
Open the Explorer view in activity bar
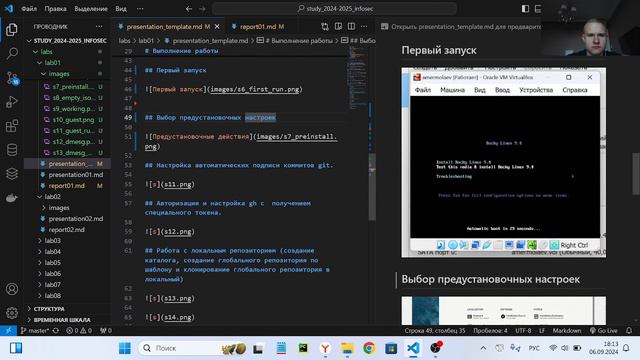coord(12,29)
